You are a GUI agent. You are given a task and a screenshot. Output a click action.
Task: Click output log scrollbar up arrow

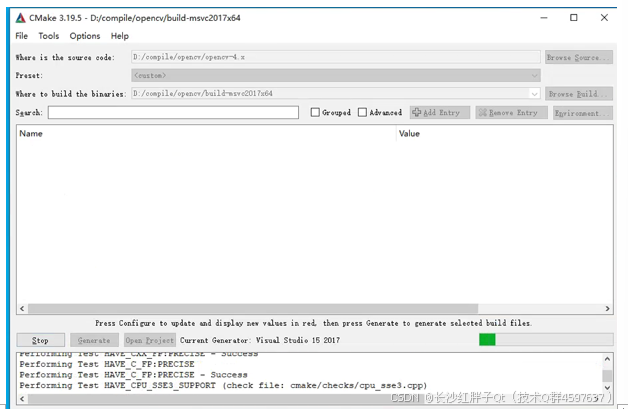(x=607, y=359)
